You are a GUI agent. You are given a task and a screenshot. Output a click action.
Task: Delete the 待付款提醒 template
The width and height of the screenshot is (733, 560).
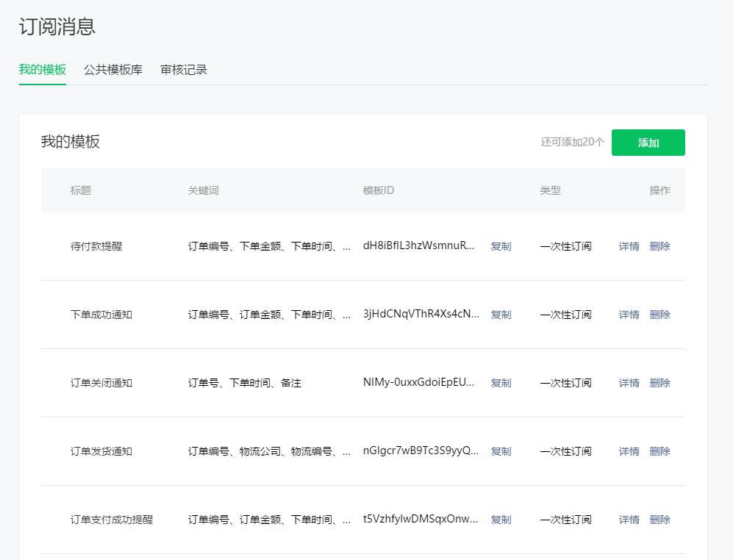[659, 246]
